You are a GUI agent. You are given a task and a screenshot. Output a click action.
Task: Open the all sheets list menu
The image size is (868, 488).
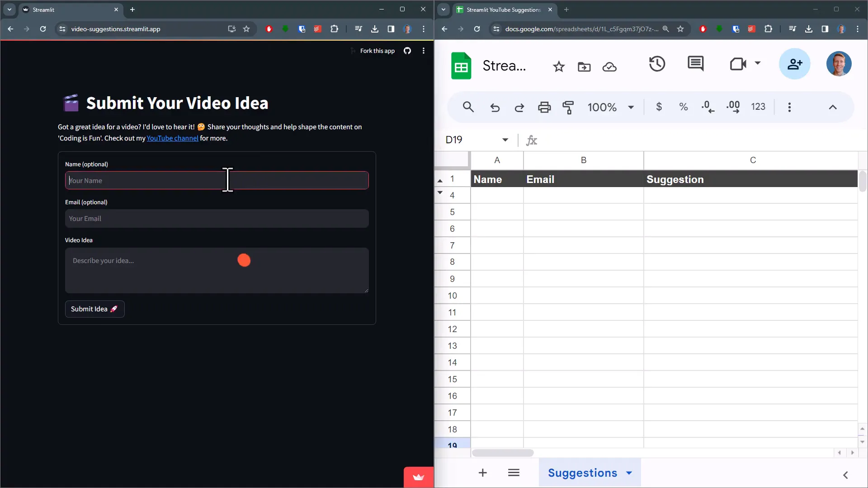[514, 473]
